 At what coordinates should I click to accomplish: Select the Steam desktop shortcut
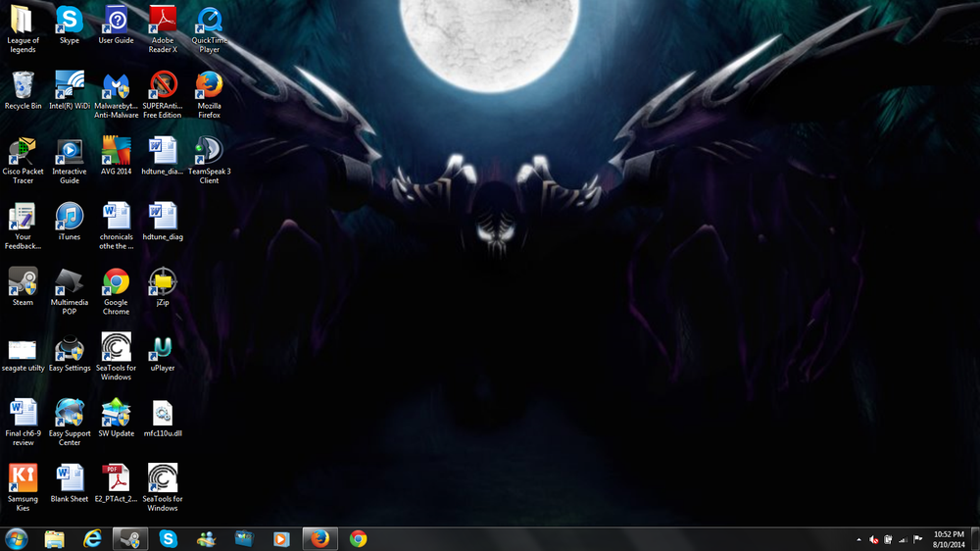point(23,287)
